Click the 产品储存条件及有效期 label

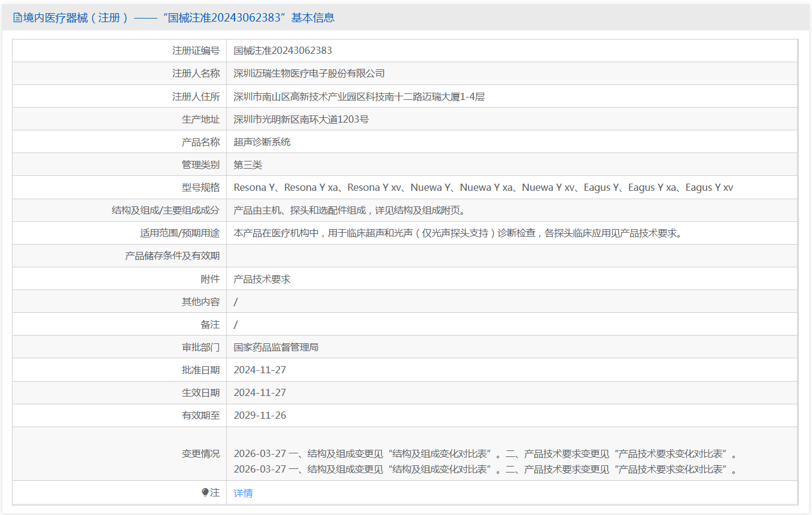[x=172, y=255]
